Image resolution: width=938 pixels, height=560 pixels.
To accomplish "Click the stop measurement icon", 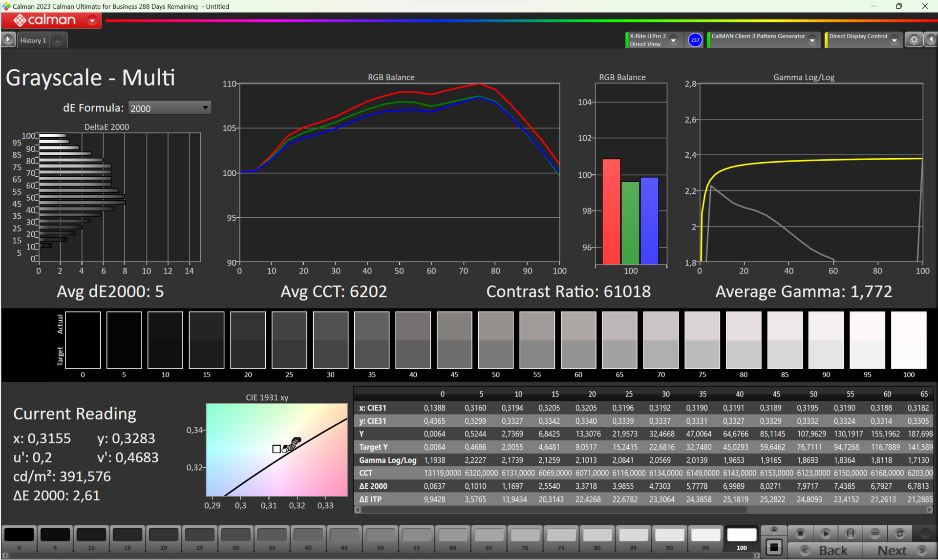I will (800, 534).
